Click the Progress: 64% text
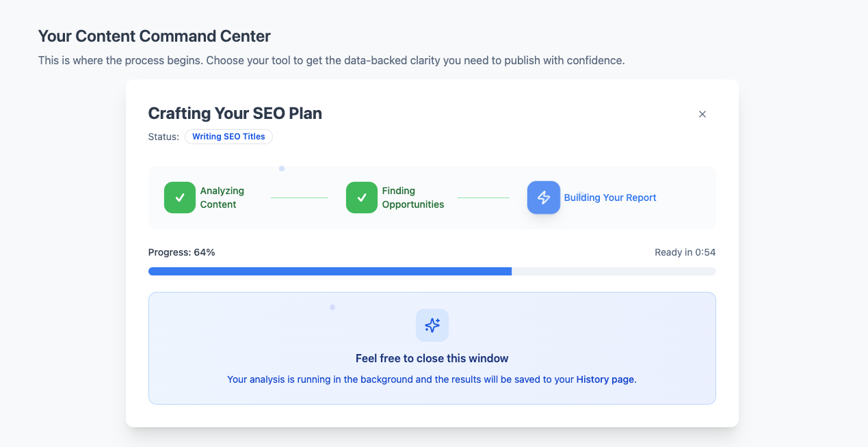 coord(181,252)
